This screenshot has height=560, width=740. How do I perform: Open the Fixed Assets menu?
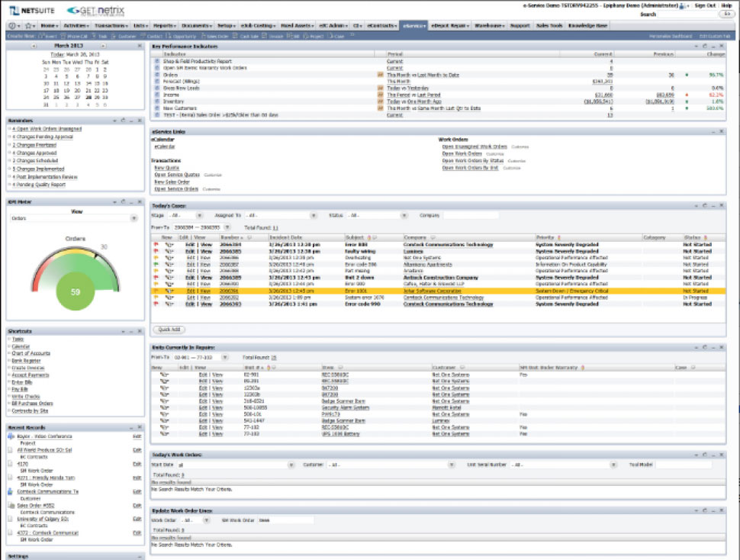[x=297, y=25]
